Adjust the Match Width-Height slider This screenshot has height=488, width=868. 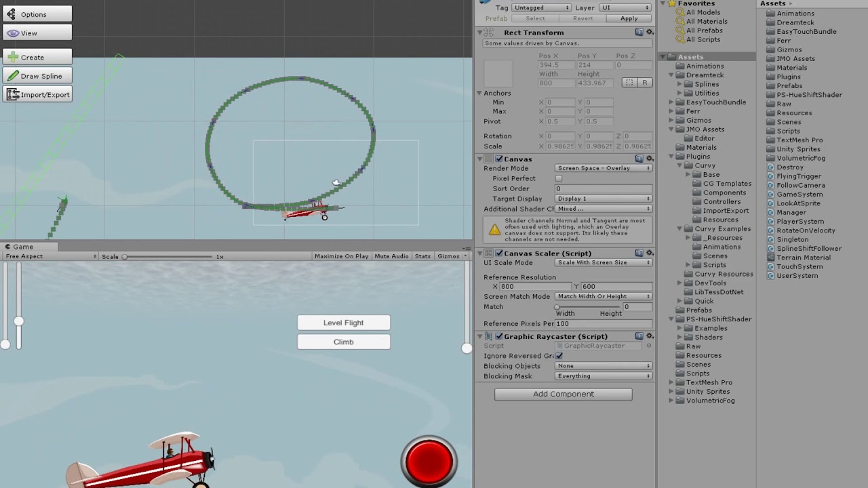pyautogui.click(x=587, y=307)
